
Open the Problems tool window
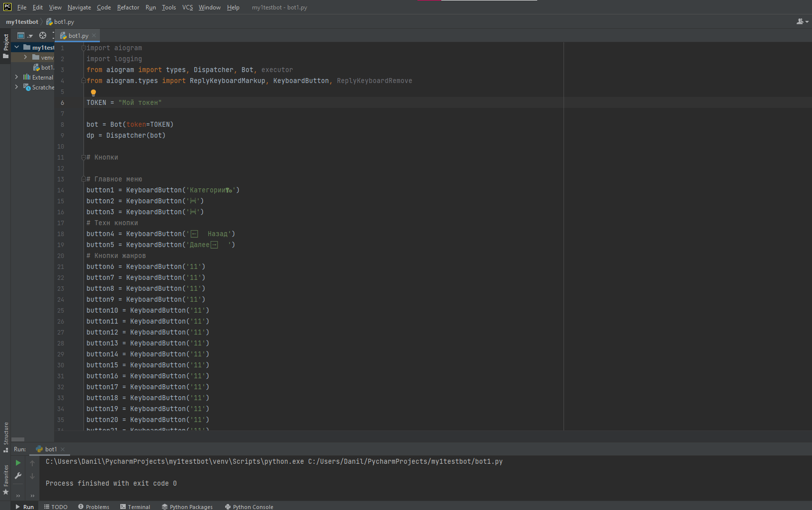click(x=93, y=507)
